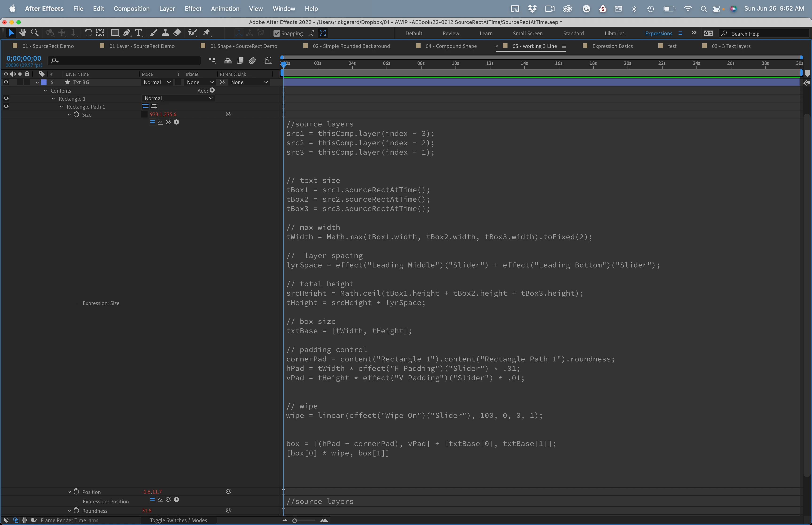Select the Type tool
The height and width of the screenshot is (525, 812).
pyautogui.click(x=138, y=33)
